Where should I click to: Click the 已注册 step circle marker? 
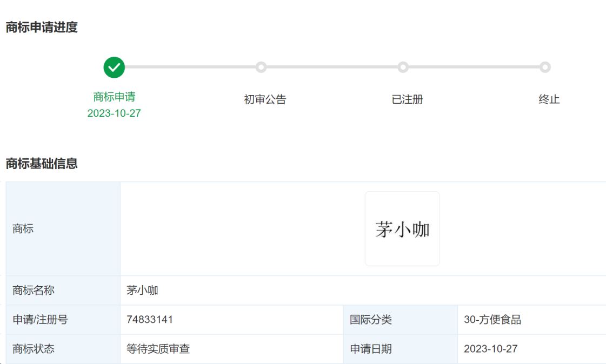[x=403, y=67]
